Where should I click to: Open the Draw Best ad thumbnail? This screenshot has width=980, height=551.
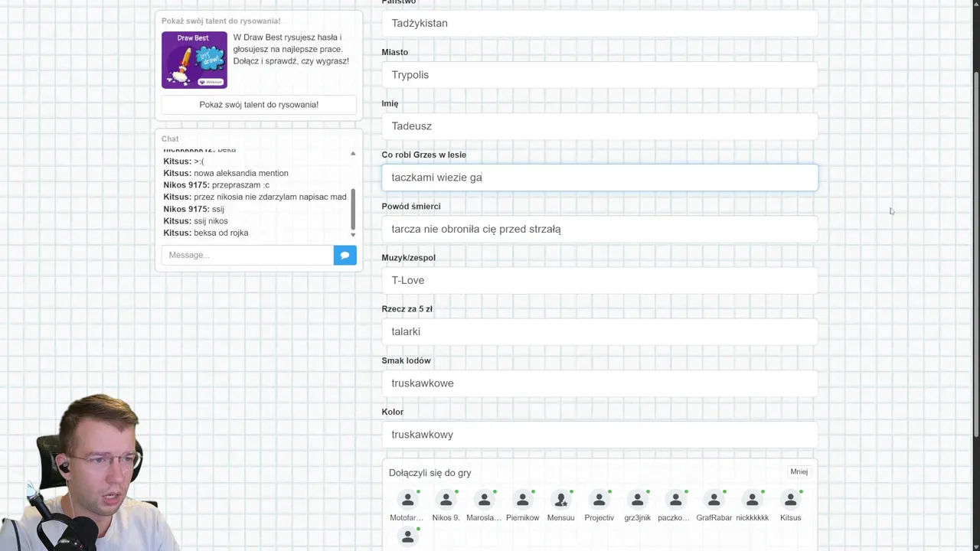click(x=194, y=60)
